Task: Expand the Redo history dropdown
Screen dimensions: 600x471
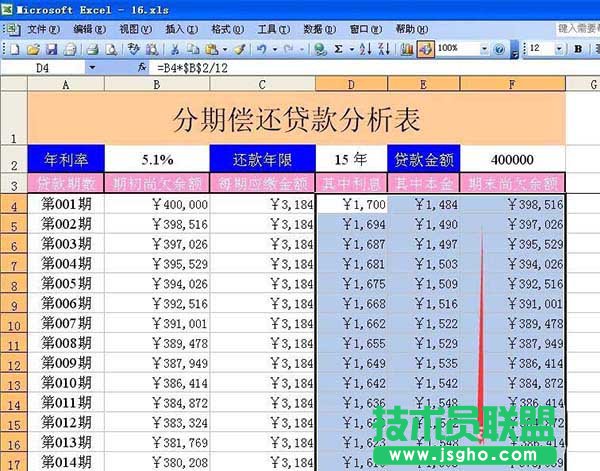Action: click(302, 49)
